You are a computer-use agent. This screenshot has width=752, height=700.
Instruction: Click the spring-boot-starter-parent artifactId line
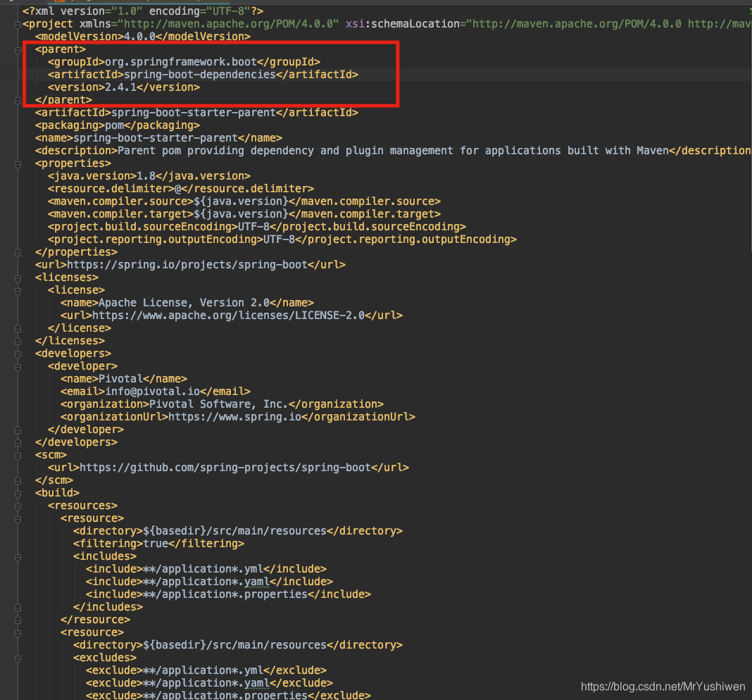click(196, 113)
